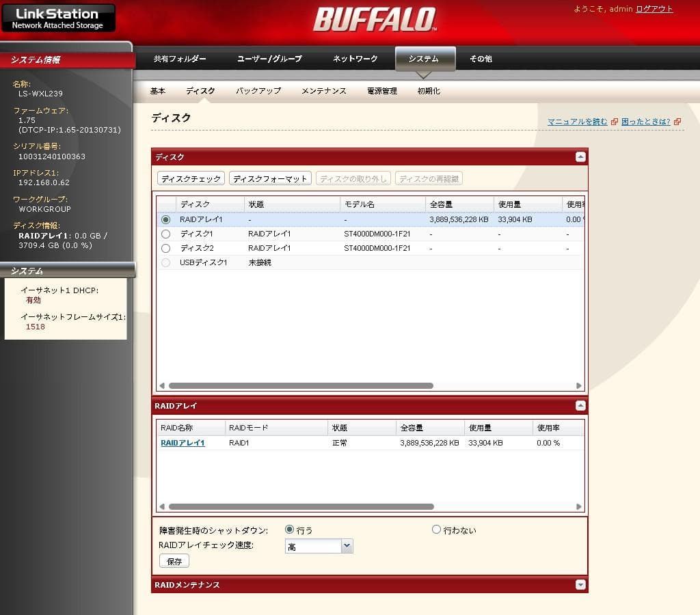Open the RAIDアレイ1 link in RAID table
Viewport: 700px width, 615px height.
(x=183, y=443)
